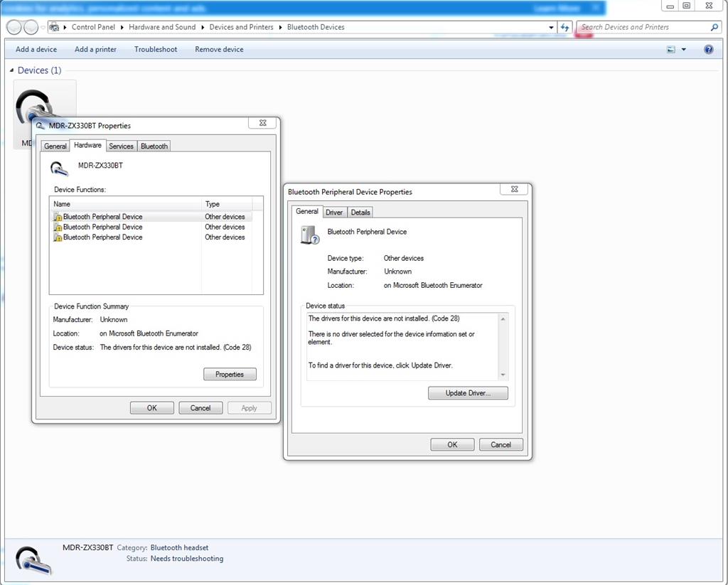Click the Bluetooth headset category value
This screenshot has width=728, height=585.
[x=179, y=548]
